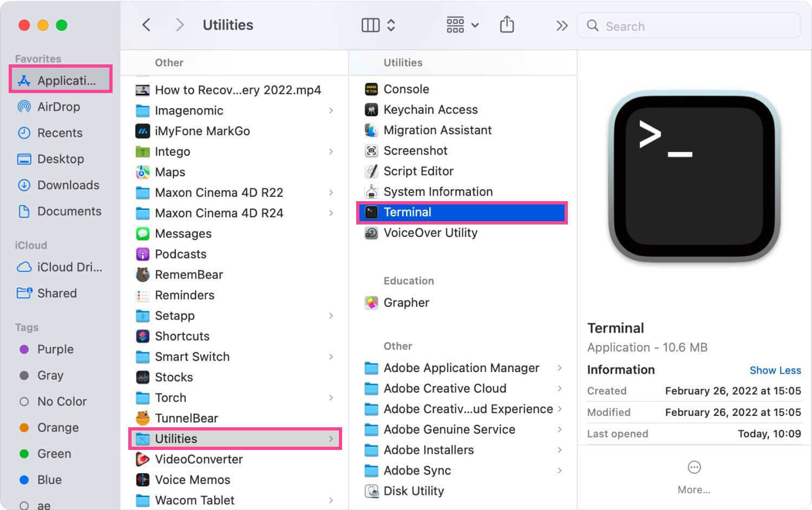Screen dimensions: 812x510
Task: Expand the Torch folder chevron
Action: click(x=331, y=398)
